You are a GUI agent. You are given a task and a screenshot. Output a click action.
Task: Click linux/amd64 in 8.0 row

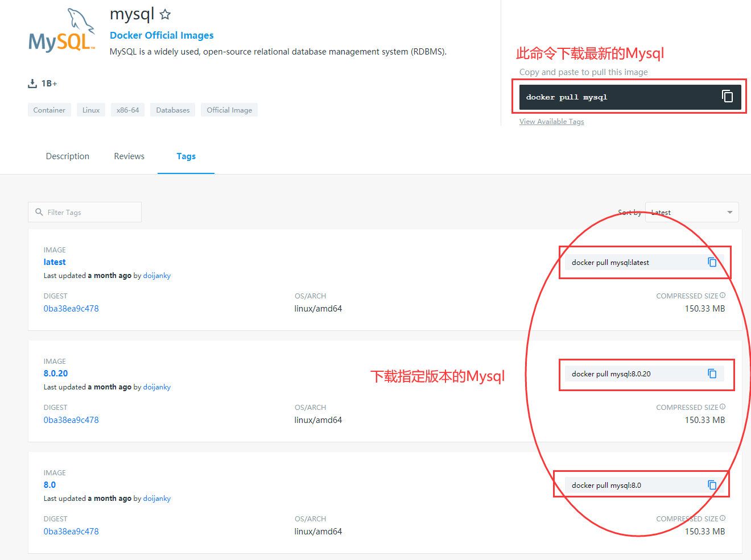coord(318,532)
